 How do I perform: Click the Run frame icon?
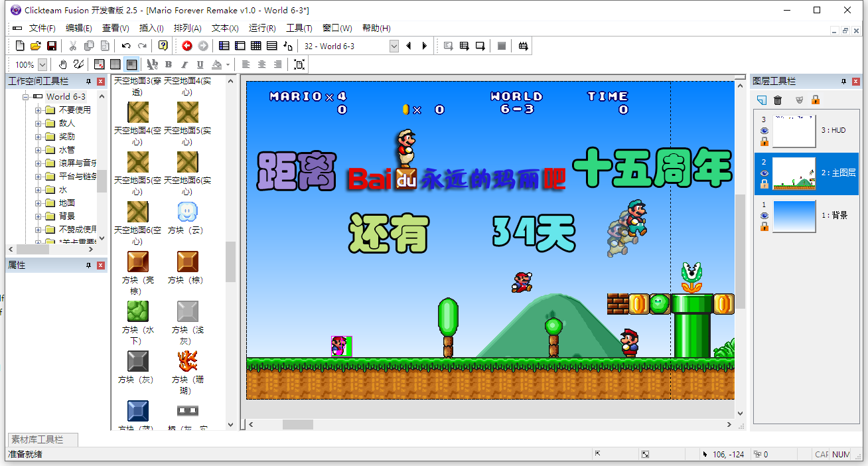(x=480, y=46)
